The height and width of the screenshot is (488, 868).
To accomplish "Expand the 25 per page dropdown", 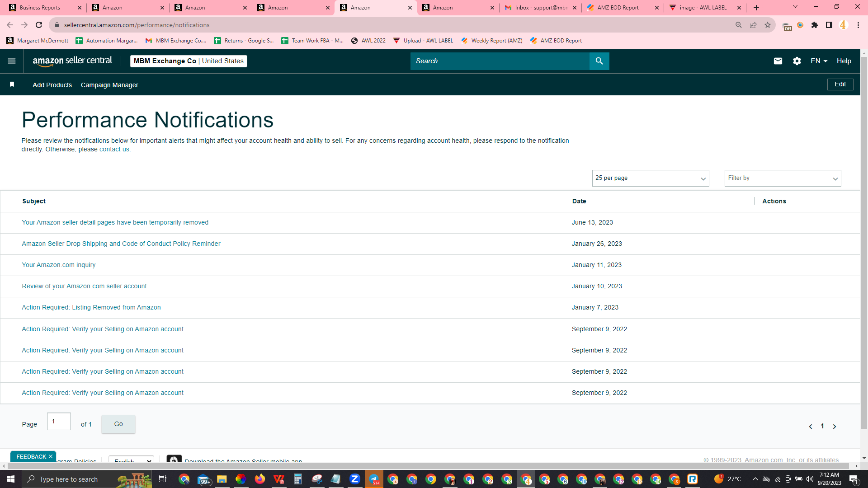I will pos(651,178).
